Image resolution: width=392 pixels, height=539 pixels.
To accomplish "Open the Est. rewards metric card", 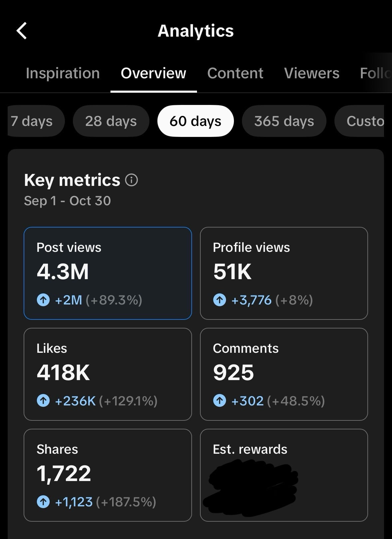I will pyautogui.click(x=284, y=475).
